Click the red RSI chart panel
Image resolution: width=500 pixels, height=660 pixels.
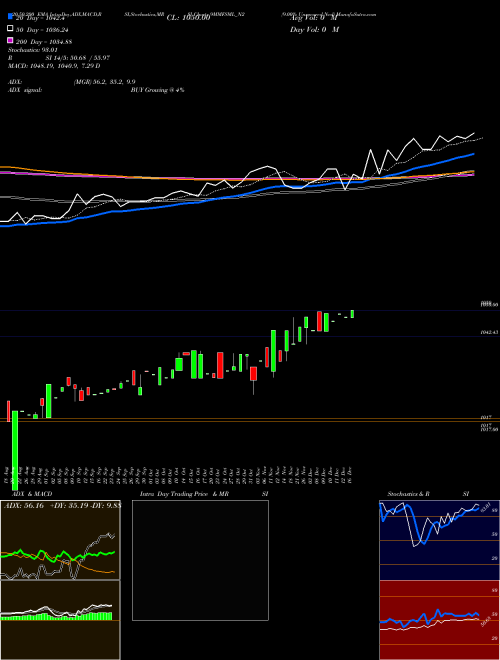(x=439, y=620)
